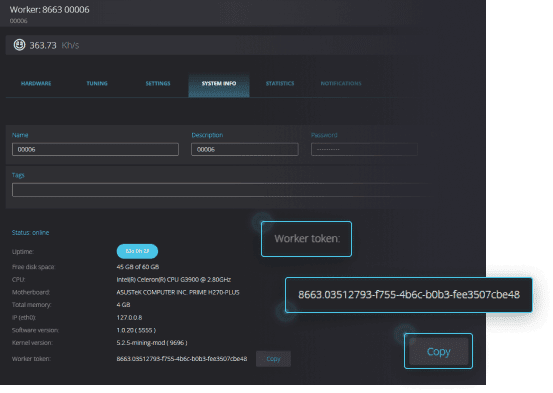Click the uptime badge
This screenshot has width=553, height=393.
point(137,251)
